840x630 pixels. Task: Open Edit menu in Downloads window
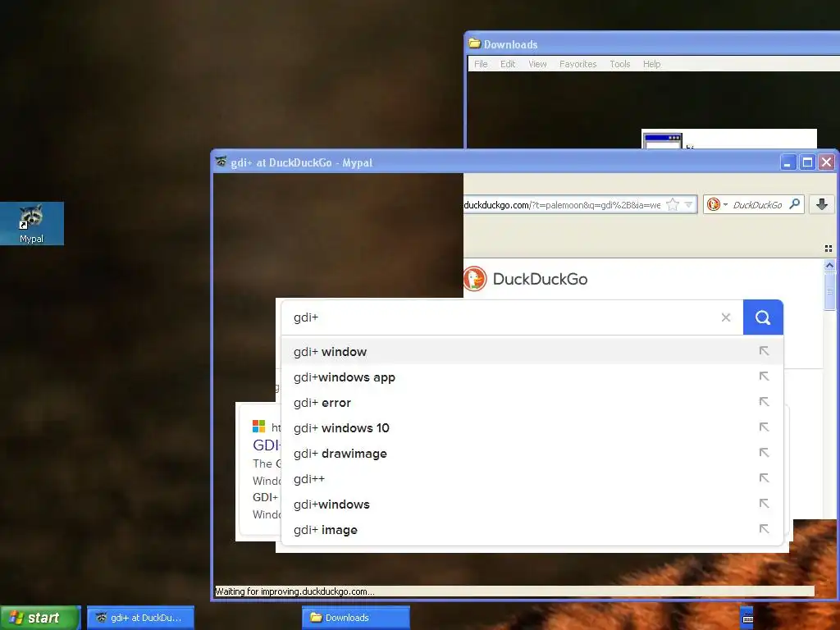508,64
